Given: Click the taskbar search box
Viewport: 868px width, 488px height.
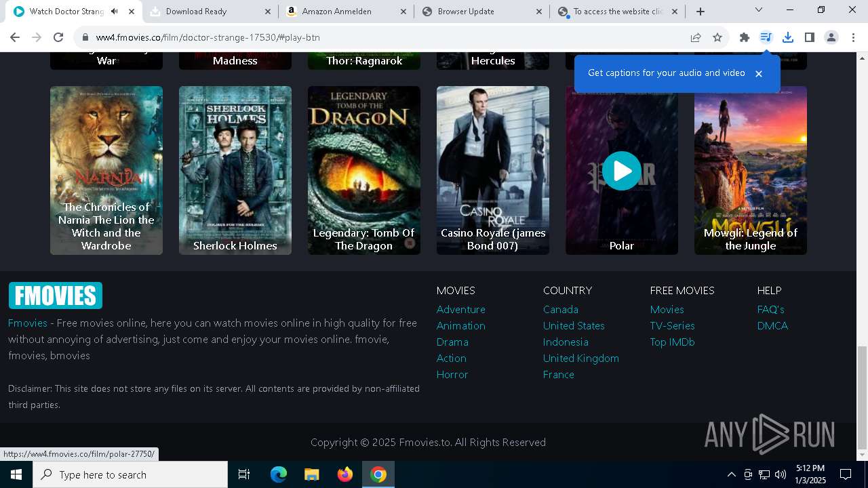Looking at the screenshot, I should [130, 474].
